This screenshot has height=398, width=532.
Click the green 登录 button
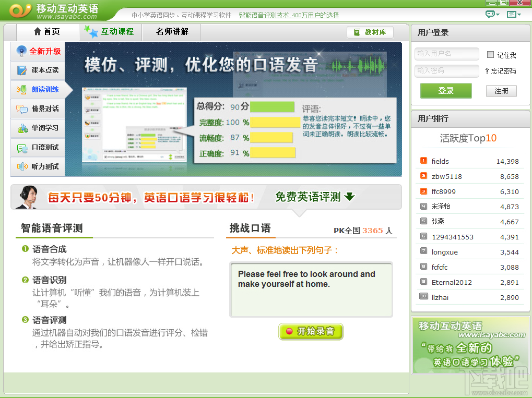pos(446,91)
